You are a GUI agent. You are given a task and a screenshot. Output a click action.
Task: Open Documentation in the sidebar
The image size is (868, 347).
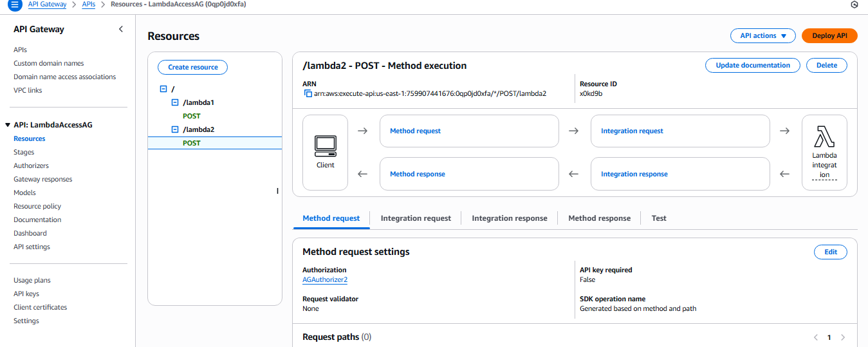(x=37, y=220)
